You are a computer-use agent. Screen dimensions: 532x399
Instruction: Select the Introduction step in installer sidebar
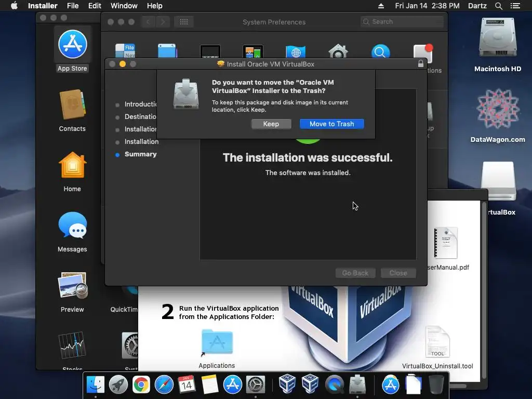(140, 104)
